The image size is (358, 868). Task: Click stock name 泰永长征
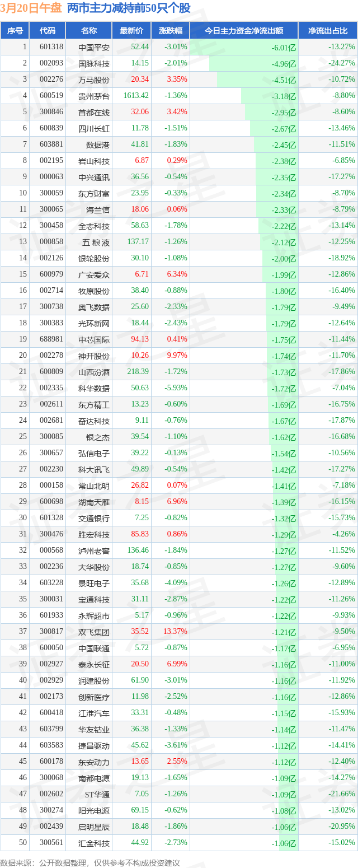[95, 664]
